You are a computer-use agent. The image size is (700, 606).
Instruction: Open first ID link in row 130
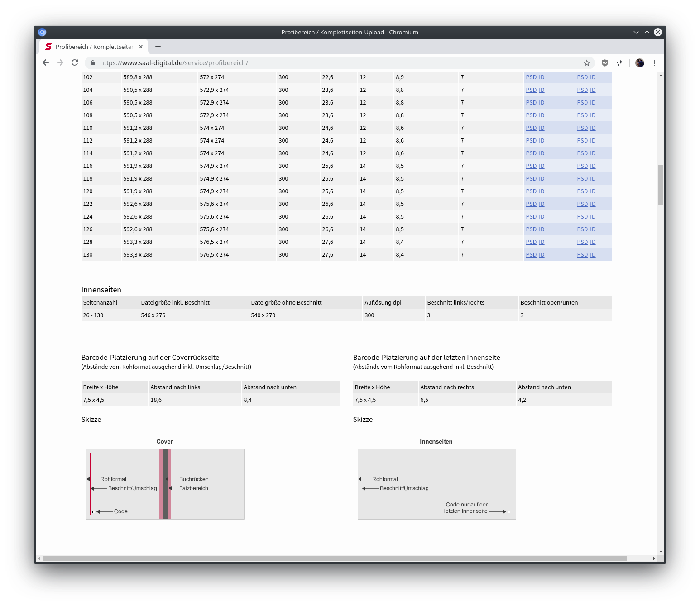pos(542,255)
